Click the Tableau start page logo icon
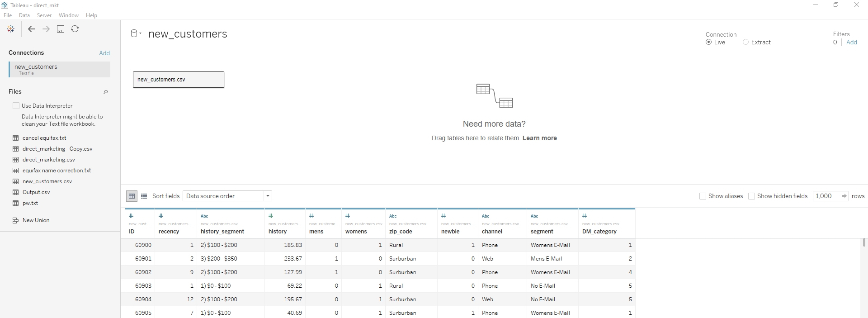The image size is (868, 318). 11,29
